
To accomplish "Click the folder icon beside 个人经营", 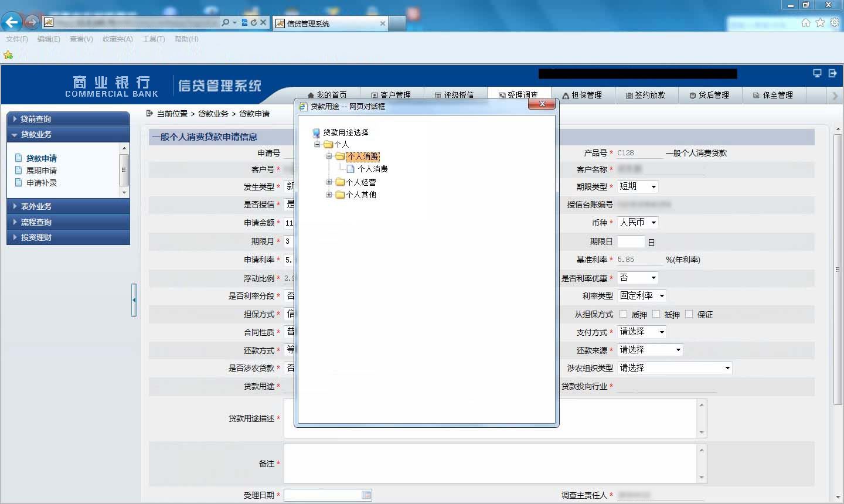I will (x=340, y=182).
